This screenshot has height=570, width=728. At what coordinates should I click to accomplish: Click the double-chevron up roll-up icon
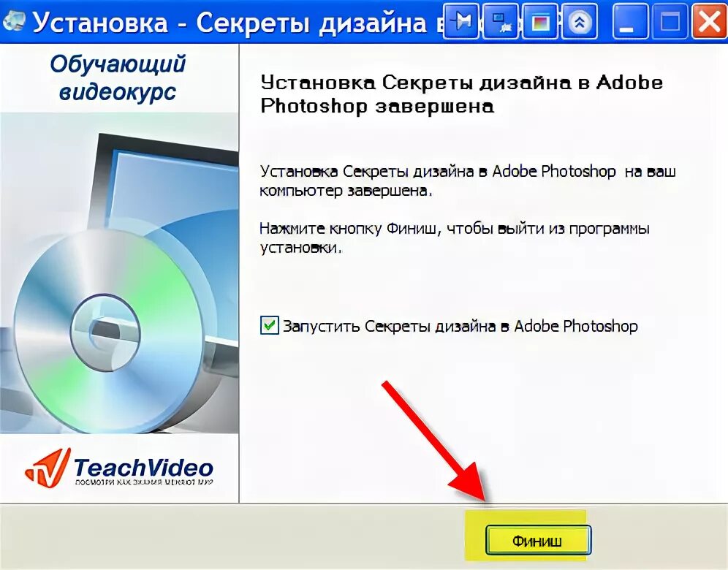[579, 21]
